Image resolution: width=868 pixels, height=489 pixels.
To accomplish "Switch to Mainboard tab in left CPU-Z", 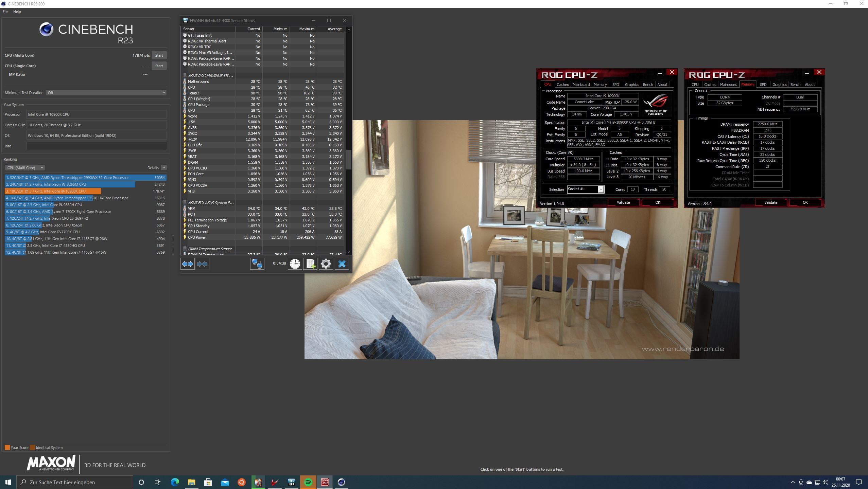I will [x=581, y=85].
